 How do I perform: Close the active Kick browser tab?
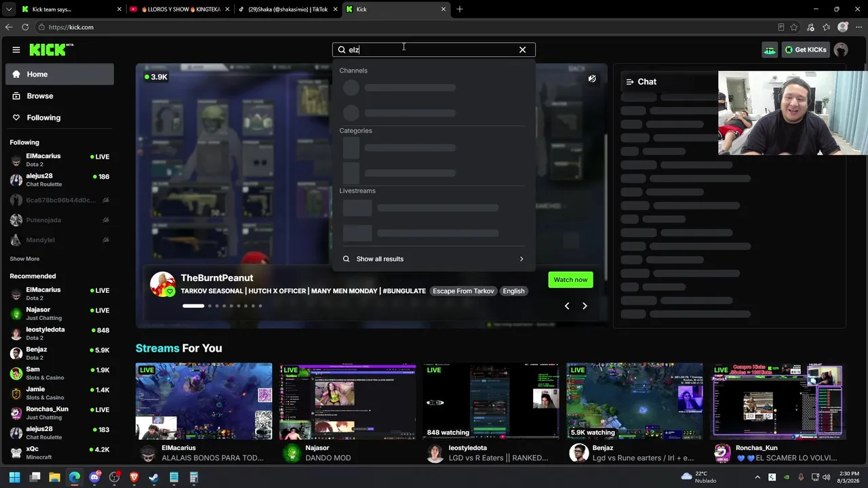pos(443,9)
